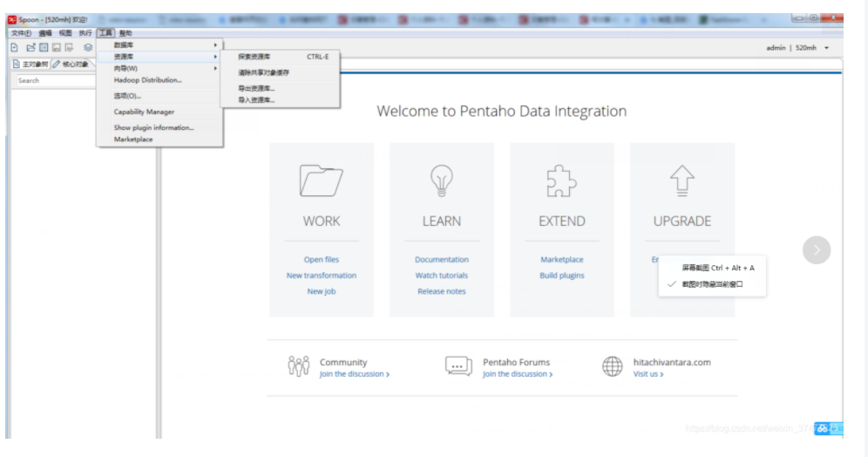
Task: Click the UPGRADE arrow icon
Action: [x=682, y=181]
